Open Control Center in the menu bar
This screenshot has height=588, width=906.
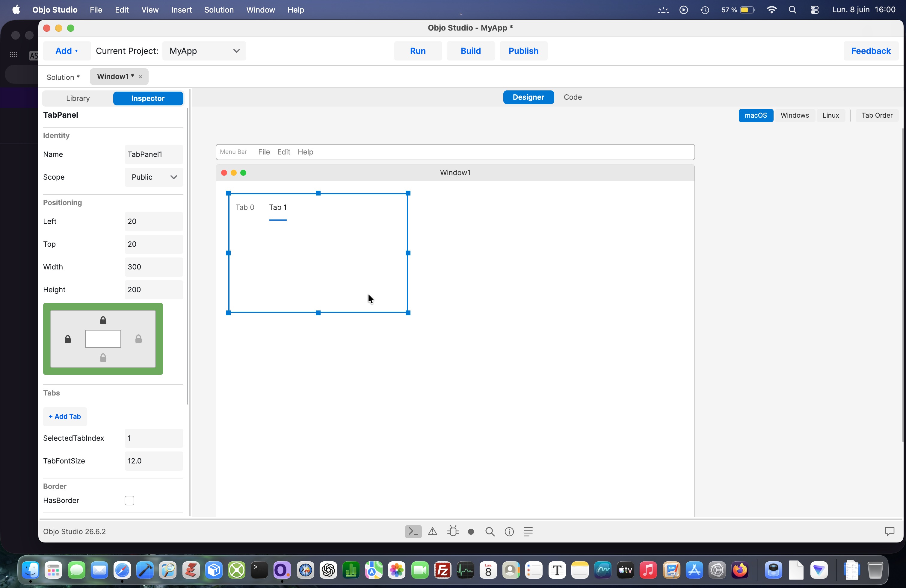[x=814, y=10]
